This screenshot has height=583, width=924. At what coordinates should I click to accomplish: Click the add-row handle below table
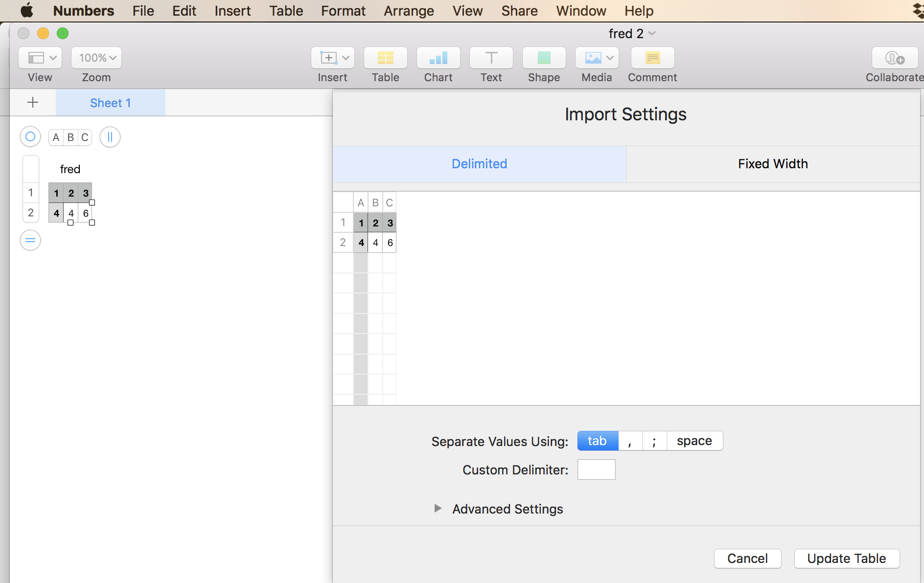[x=30, y=240]
